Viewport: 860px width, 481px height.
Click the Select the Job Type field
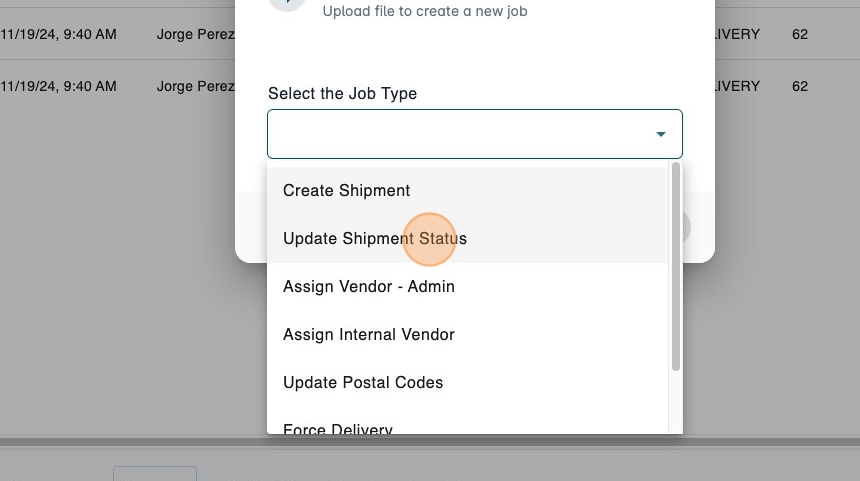(x=460, y=134)
